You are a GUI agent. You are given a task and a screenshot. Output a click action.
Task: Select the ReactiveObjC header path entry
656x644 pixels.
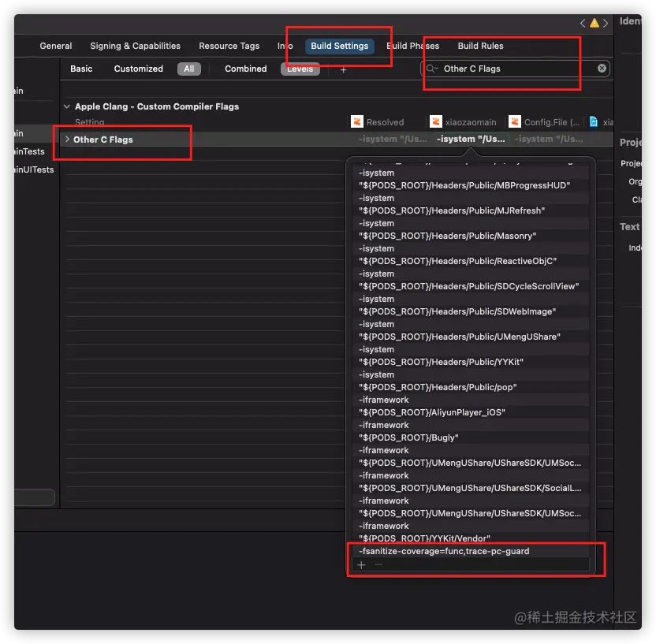[470, 261]
